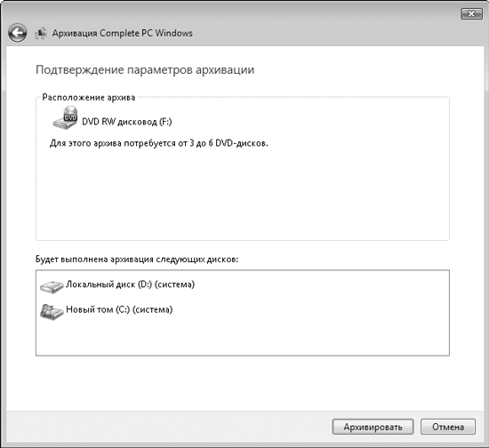Click the Complete PC backup wizard icon

click(41, 33)
